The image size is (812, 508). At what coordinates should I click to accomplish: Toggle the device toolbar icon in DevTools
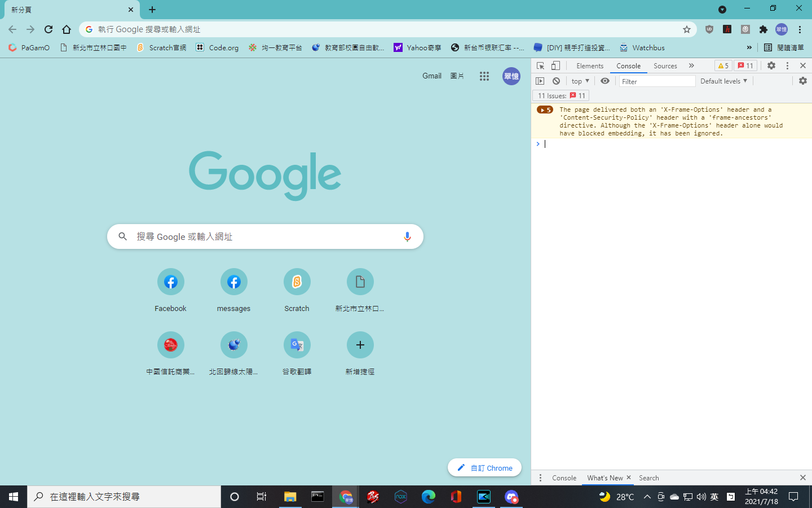555,65
